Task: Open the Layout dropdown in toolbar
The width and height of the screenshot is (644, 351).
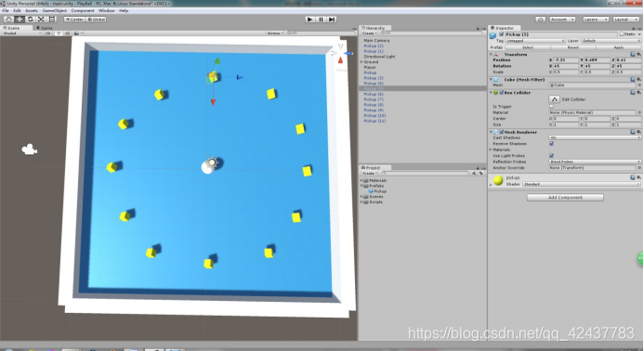Action: point(625,19)
